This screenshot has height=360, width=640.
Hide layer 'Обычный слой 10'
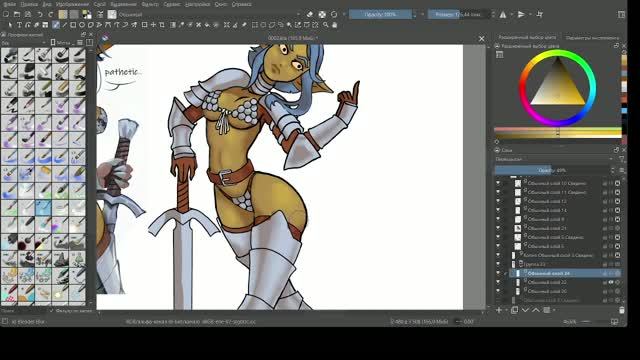pyautogui.click(x=498, y=183)
